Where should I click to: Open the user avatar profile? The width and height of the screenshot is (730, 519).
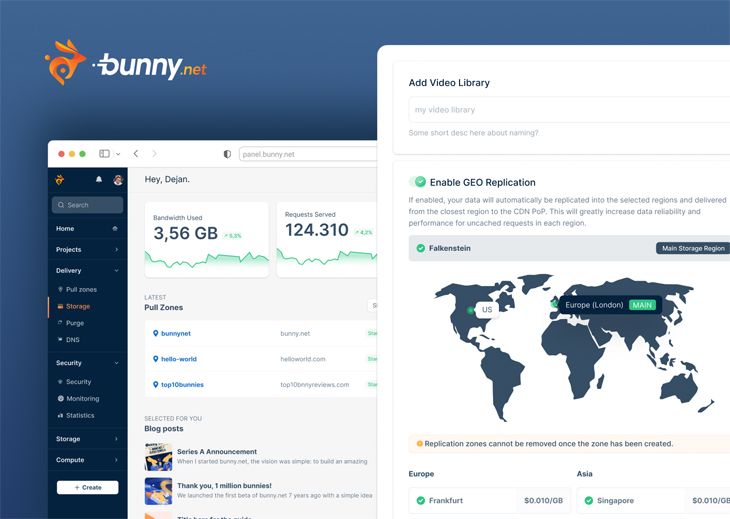click(x=118, y=180)
